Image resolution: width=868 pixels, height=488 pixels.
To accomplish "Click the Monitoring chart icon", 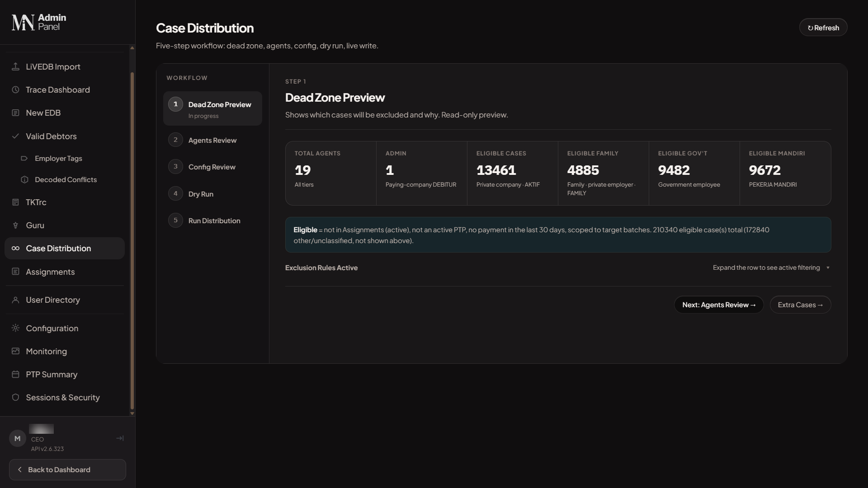I will (15, 351).
